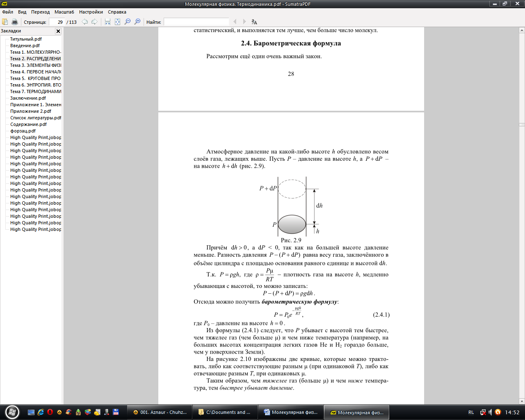Viewport: 525px width, 420px height.
Task: Click the vertical scrollbar down arrow
Action: click(522, 402)
